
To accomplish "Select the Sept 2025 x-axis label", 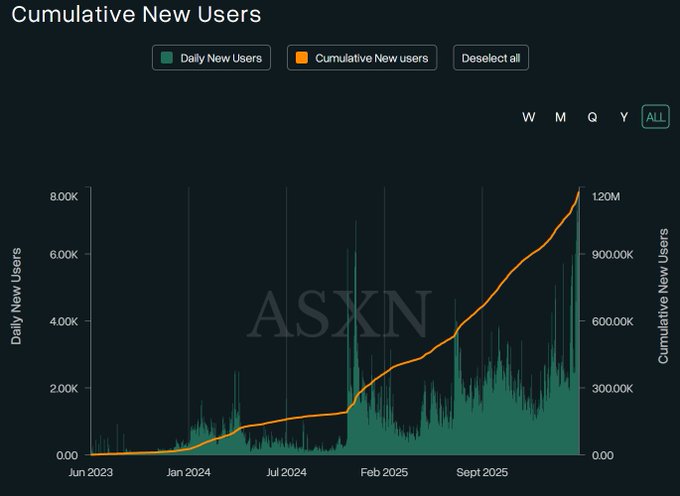I will [x=482, y=472].
